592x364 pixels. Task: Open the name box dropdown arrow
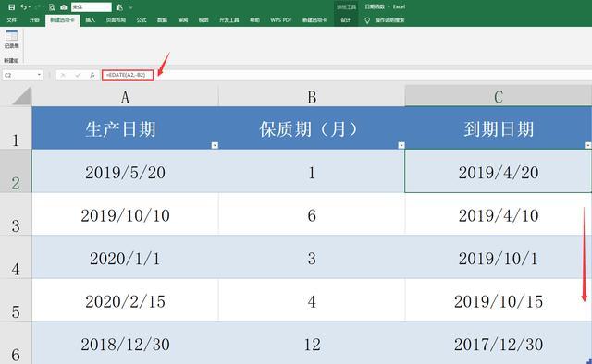[x=39, y=75]
